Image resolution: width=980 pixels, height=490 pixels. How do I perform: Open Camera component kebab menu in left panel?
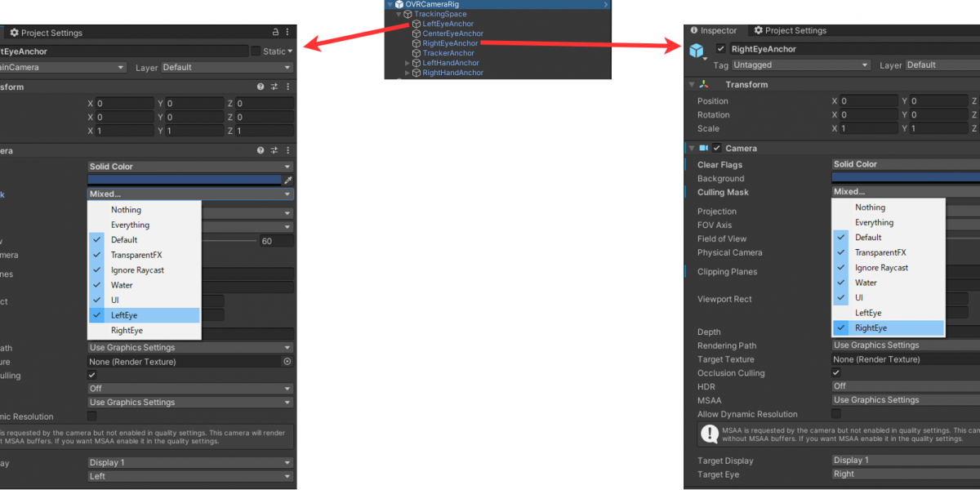point(287,151)
